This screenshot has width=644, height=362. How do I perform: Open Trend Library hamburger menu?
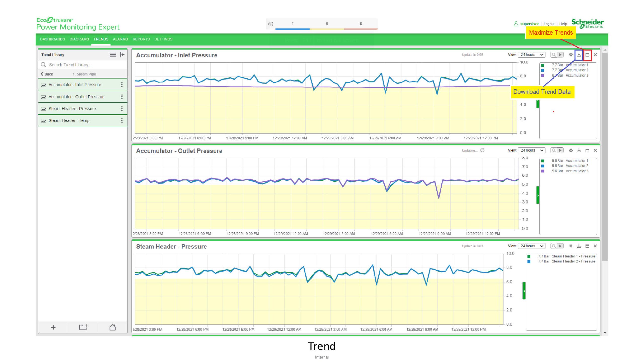coord(113,55)
